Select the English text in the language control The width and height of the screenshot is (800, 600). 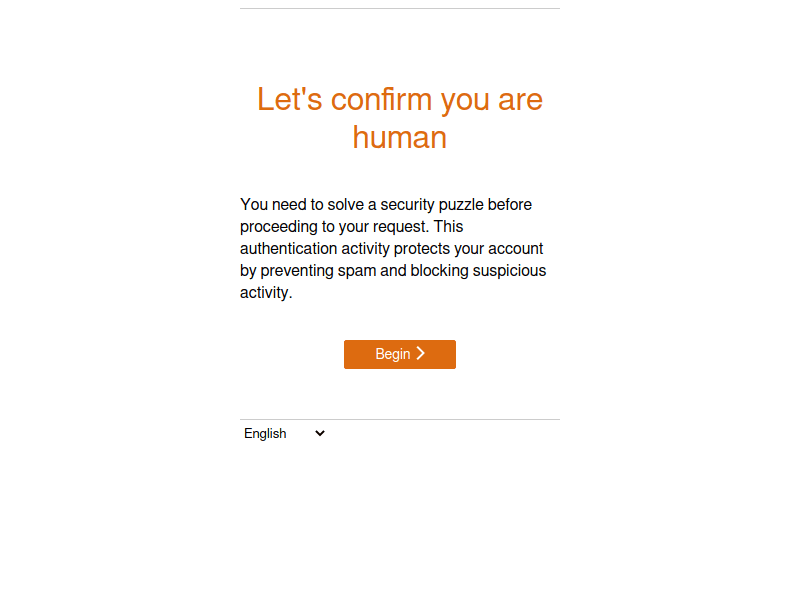click(x=265, y=433)
